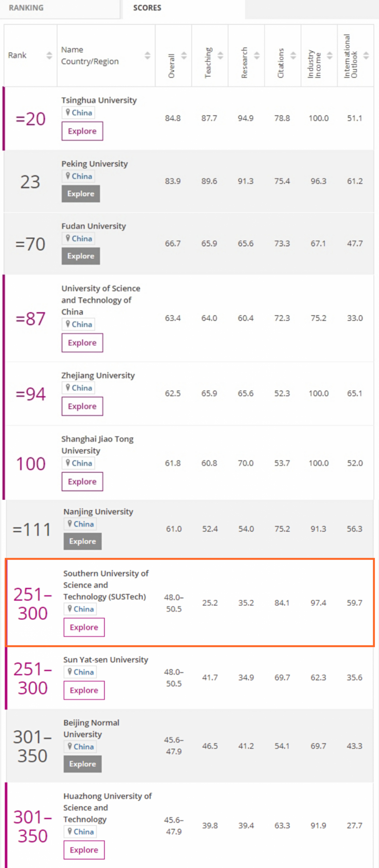Image resolution: width=379 pixels, height=868 pixels.
Task: Sort by Teaching score arrows
Action: tap(220, 56)
